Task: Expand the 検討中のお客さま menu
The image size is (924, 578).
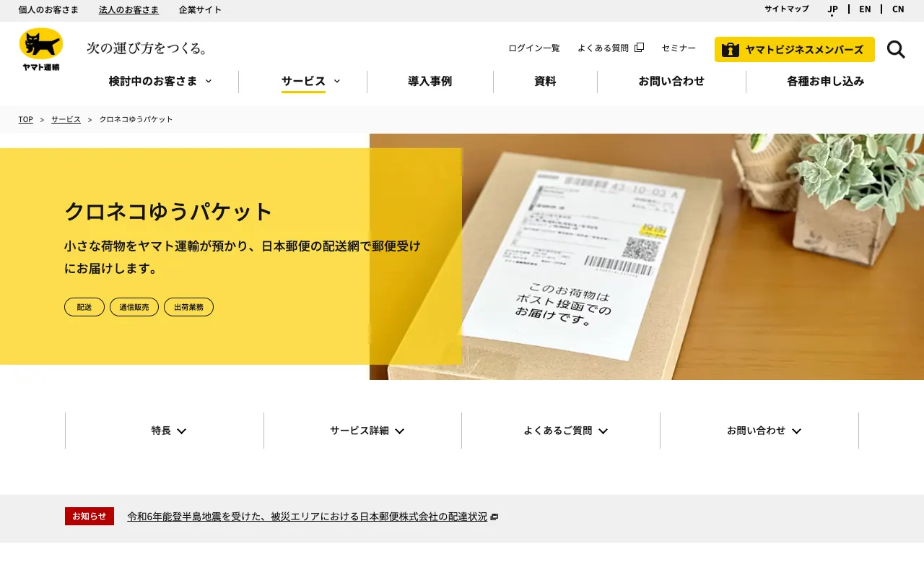Action: [160, 82]
